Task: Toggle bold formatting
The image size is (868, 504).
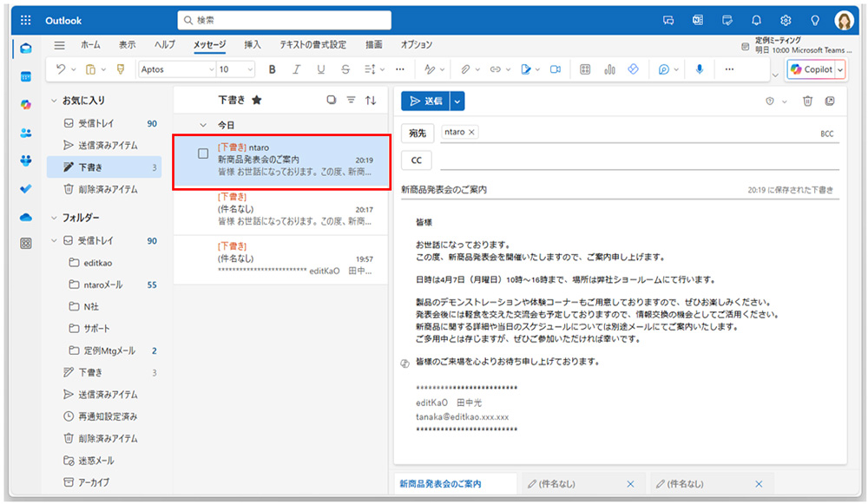Action: [272, 69]
